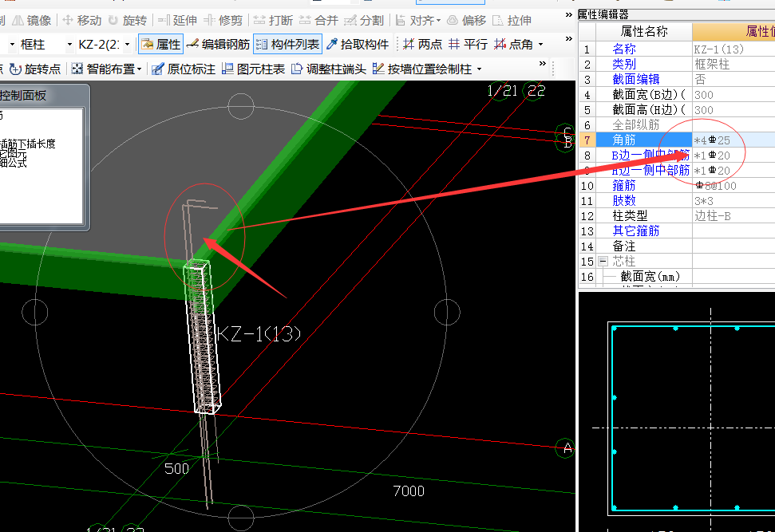This screenshot has height=532, width=775.
Task: Click the 箍筋 value 8@100
Action: (x=733, y=186)
